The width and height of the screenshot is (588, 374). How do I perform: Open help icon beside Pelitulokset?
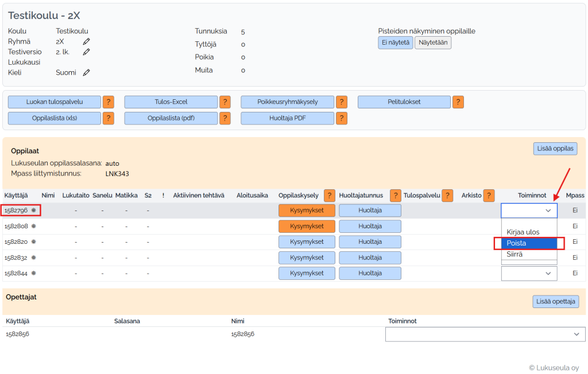(458, 102)
